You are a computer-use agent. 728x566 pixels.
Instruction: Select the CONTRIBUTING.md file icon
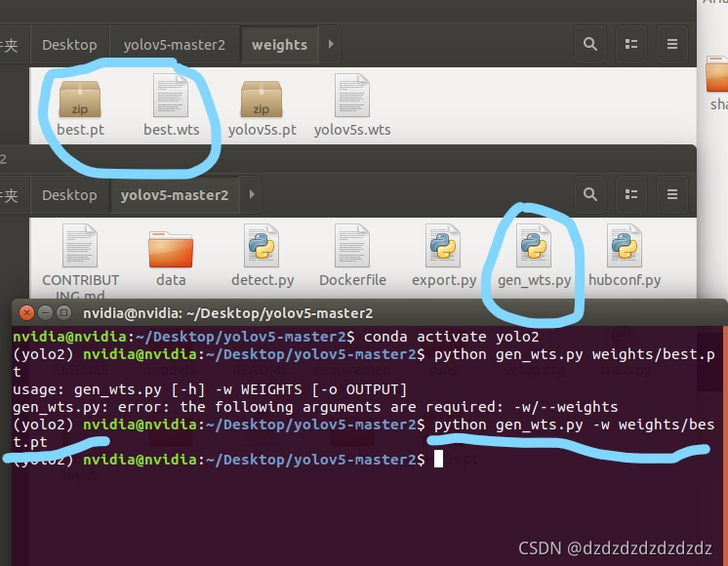coord(80,246)
